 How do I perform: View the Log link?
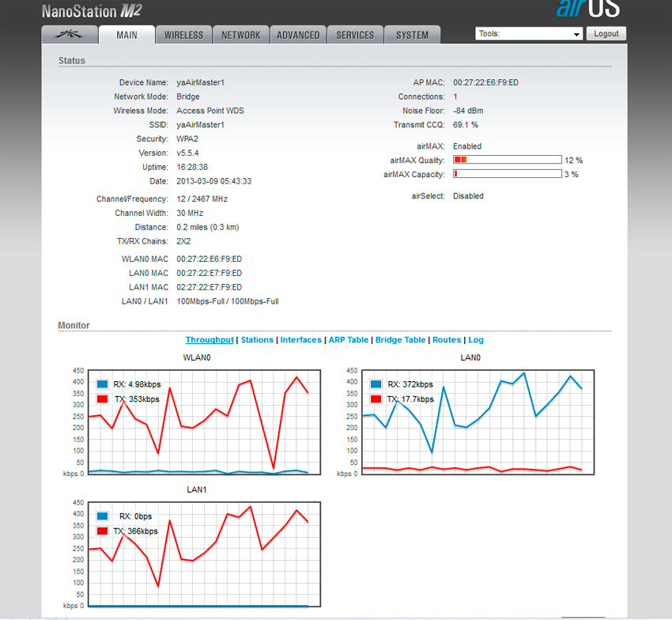(476, 339)
